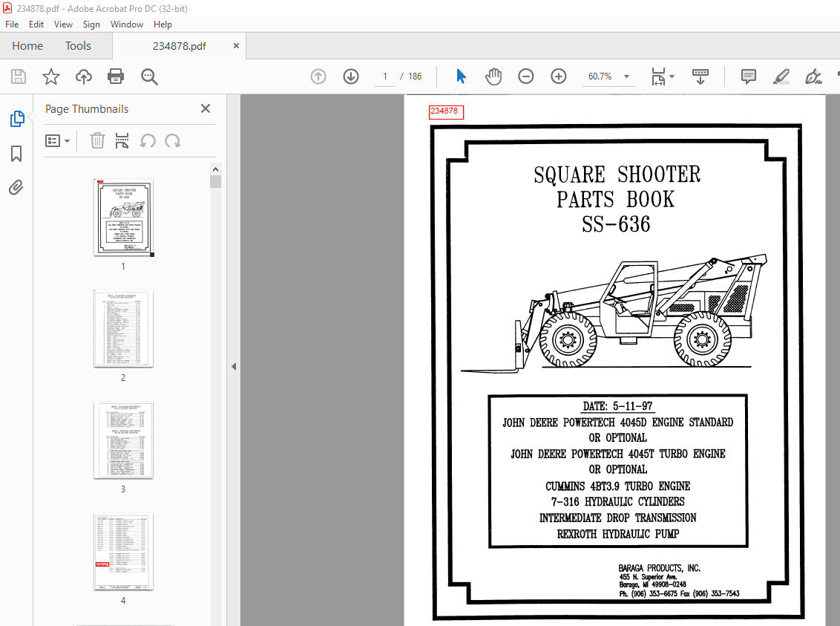This screenshot has width=840, height=626.
Task: Delete selected pages with the trash icon
Action: pos(97,141)
